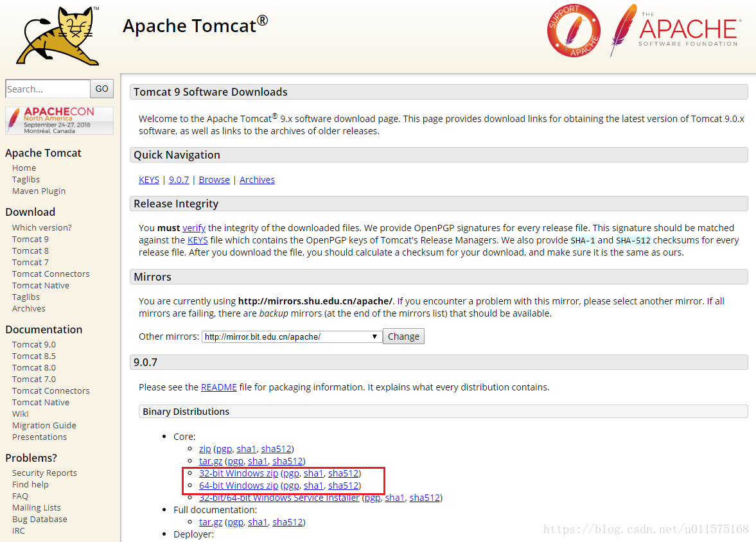Click the Browse quick navigation link
This screenshot has height=542, width=756.
[214, 180]
